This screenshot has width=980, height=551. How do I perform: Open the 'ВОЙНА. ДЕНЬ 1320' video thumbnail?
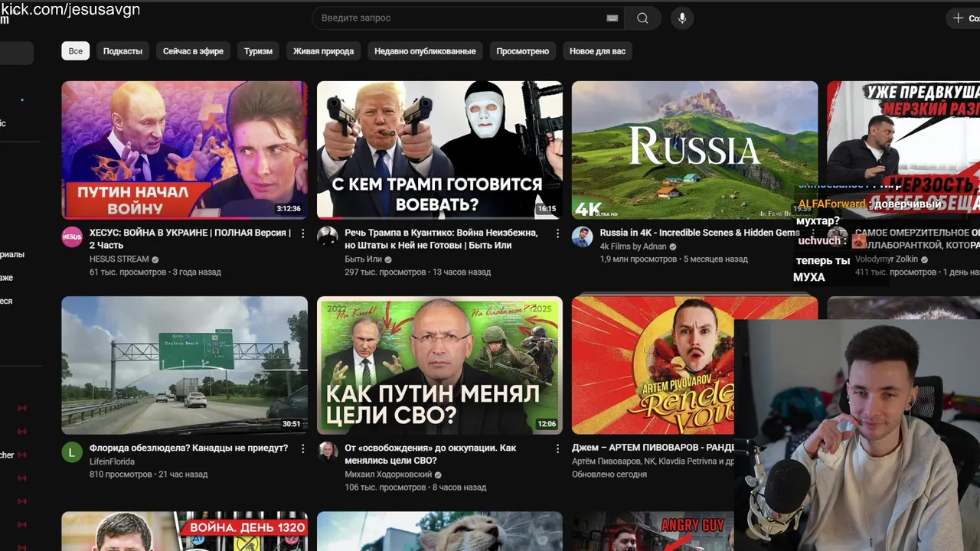[x=185, y=531]
